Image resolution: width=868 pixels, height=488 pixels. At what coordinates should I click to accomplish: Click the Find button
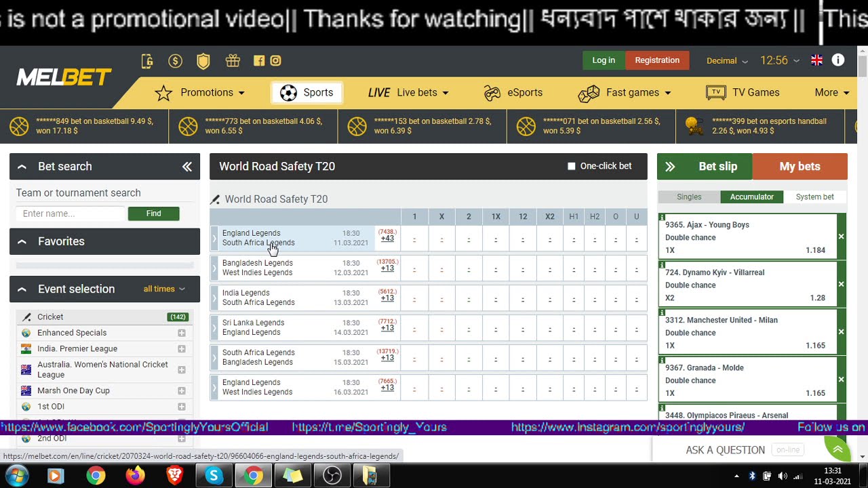154,214
